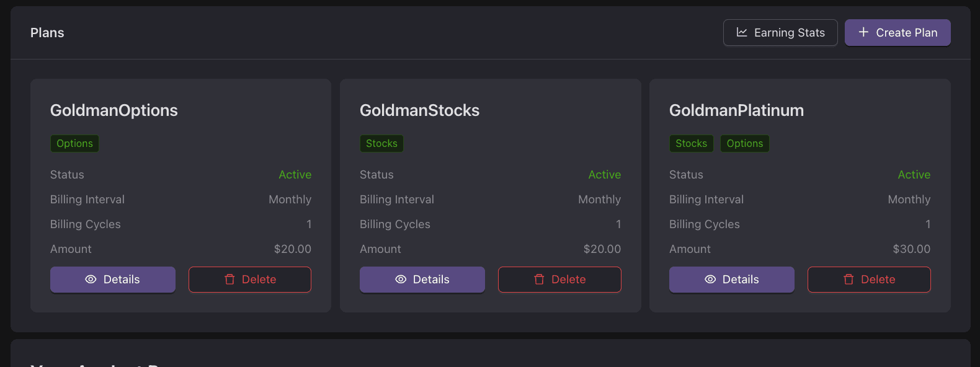Click the chart icon in Earning Stats
This screenshot has height=367, width=980.
[x=742, y=32]
